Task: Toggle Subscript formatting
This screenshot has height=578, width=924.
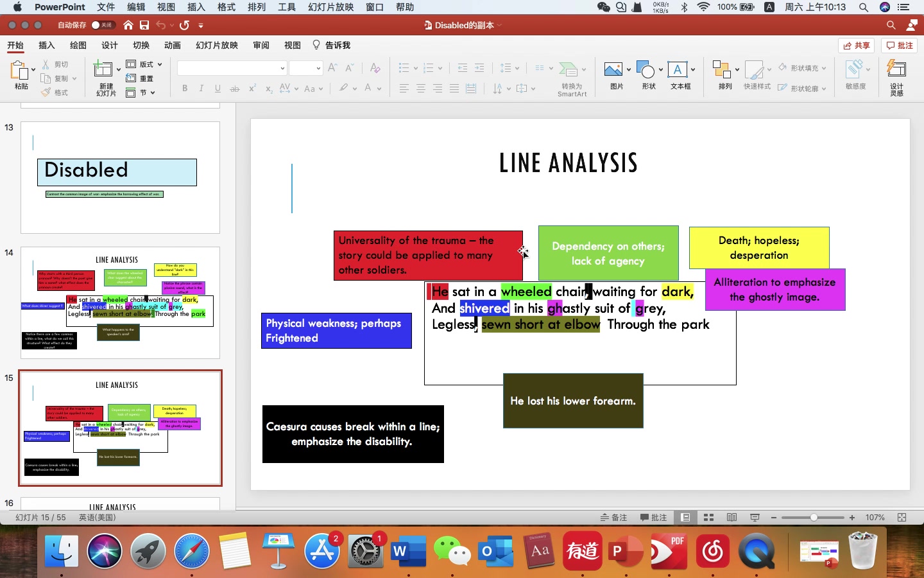Action: point(269,88)
